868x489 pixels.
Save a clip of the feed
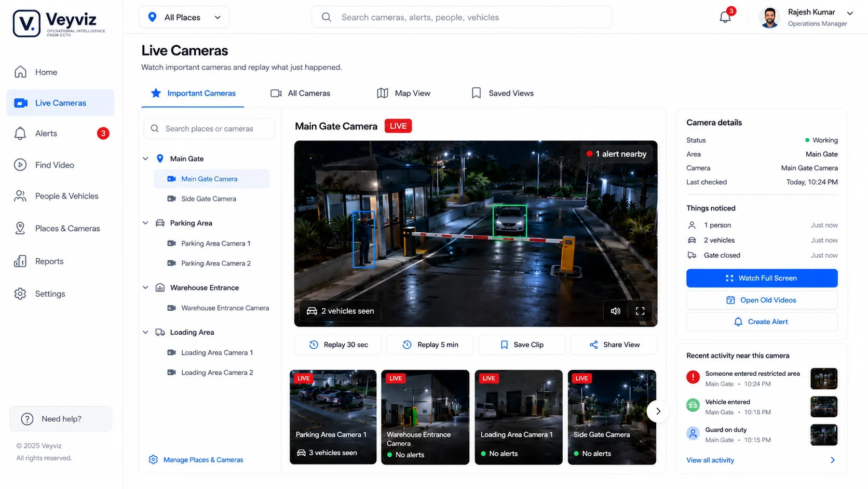tap(522, 345)
